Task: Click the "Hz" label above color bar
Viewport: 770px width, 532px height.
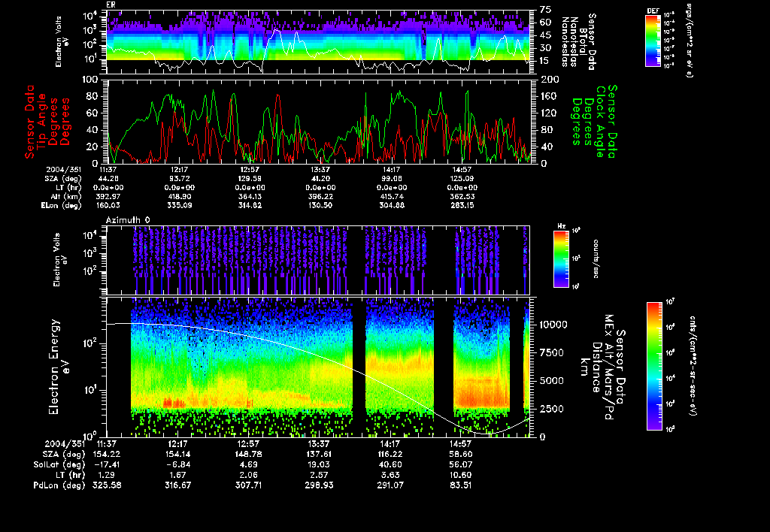Action: tap(561, 227)
